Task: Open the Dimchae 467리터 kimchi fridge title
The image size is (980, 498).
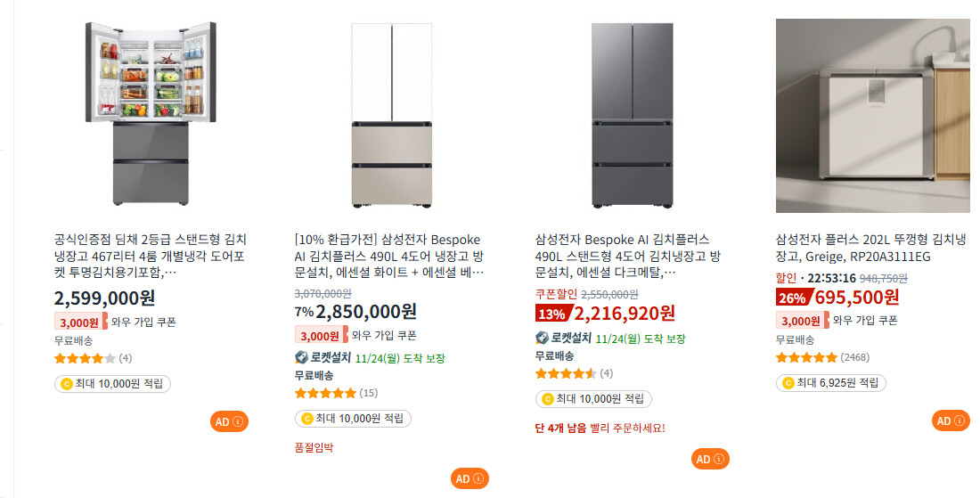Action: click(151, 255)
